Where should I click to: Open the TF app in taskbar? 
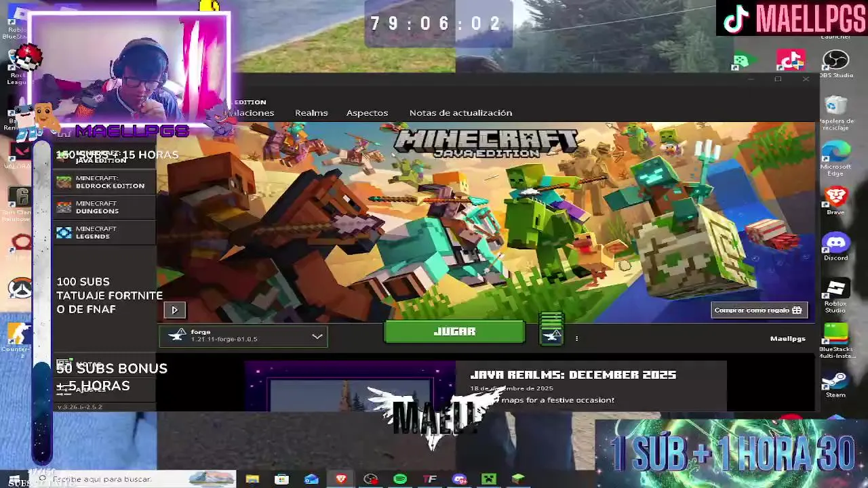click(430, 479)
